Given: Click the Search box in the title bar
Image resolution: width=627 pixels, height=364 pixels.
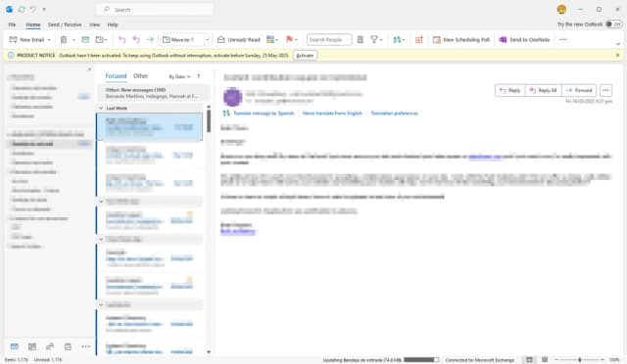Looking at the screenshot, I should pyautogui.click(x=155, y=10).
